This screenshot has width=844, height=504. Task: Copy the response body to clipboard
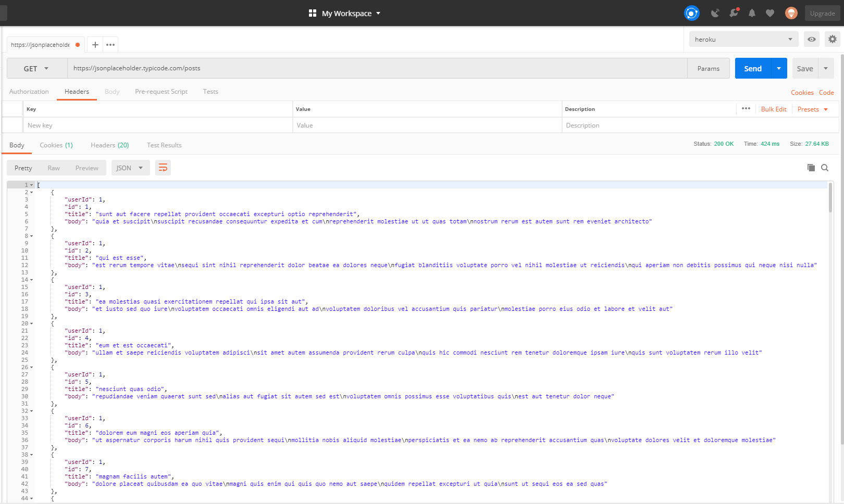pyautogui.click(x=811, y=168)
